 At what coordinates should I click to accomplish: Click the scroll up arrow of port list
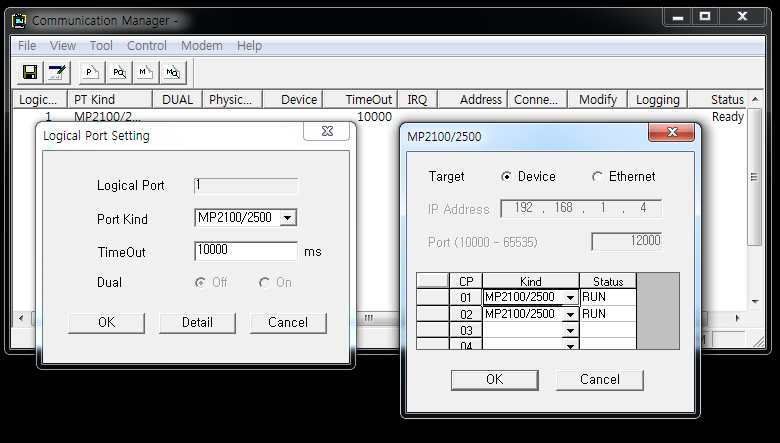[755, 99]
